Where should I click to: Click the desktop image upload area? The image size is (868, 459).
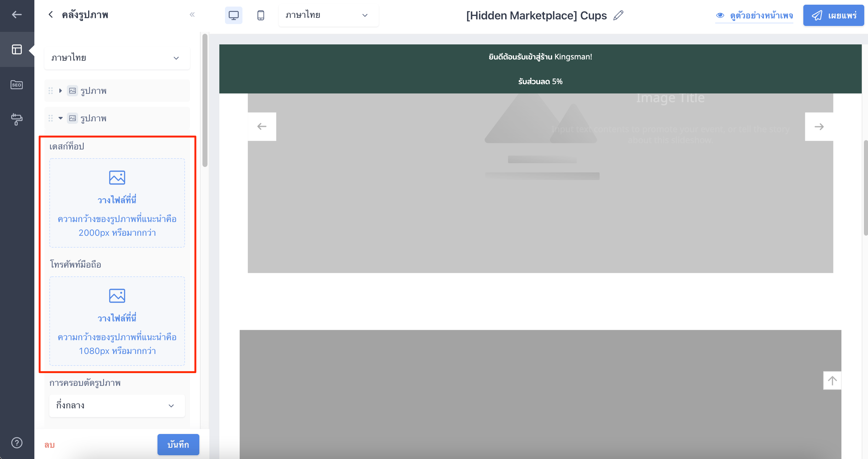pyautogui.click(x=117, y=203)
